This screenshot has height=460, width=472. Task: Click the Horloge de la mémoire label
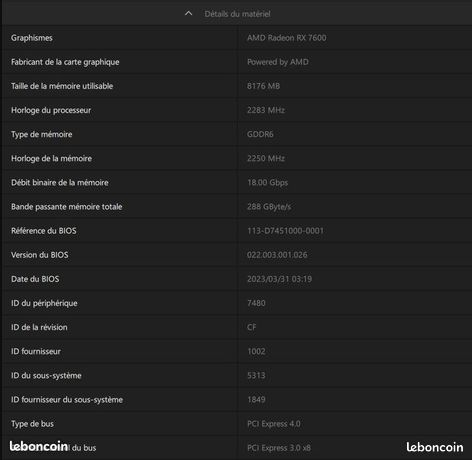click(51, 158)
